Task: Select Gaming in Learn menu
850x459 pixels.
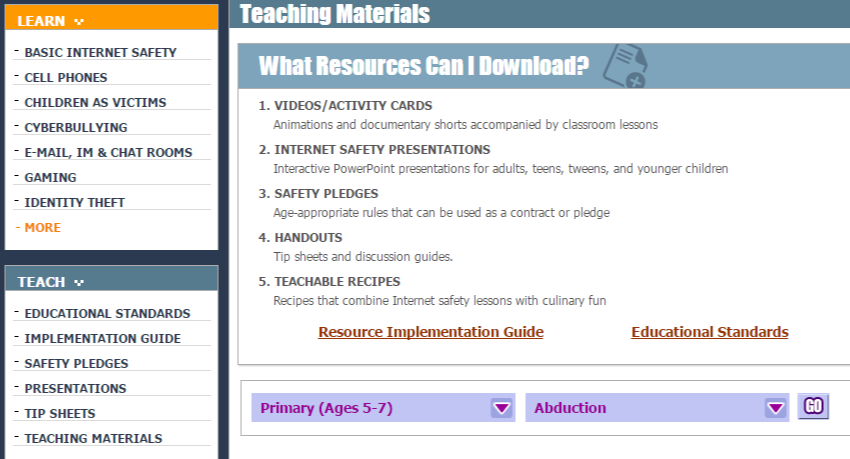Action: pos(50,177)
